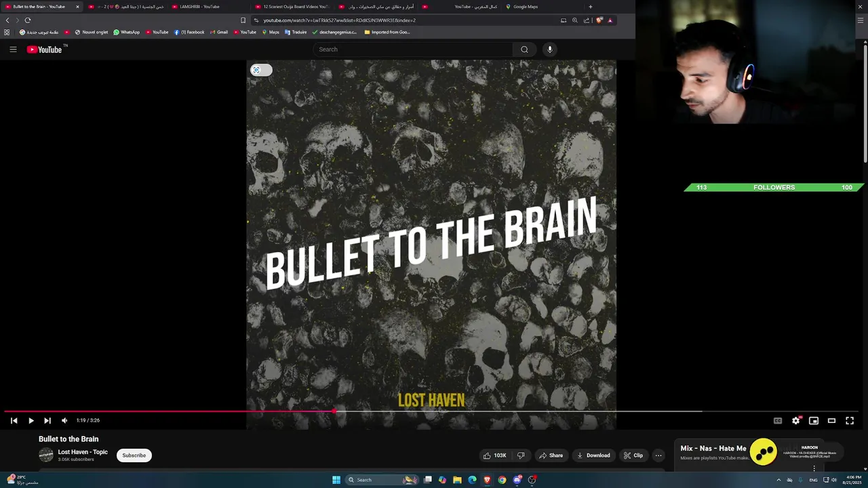Switch to theater mode
Screen dimensions: 868x488
click(x=831, y=420)
